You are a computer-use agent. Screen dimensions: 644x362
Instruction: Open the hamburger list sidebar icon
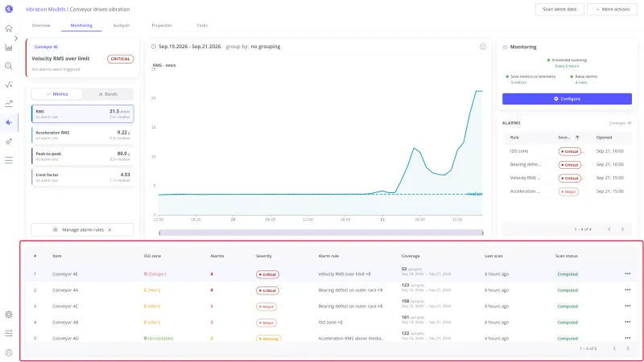9,160
